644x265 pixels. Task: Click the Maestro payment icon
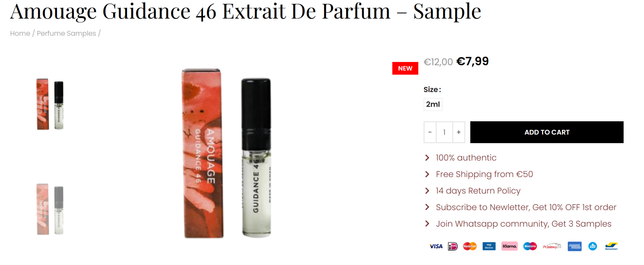[530, 246]
